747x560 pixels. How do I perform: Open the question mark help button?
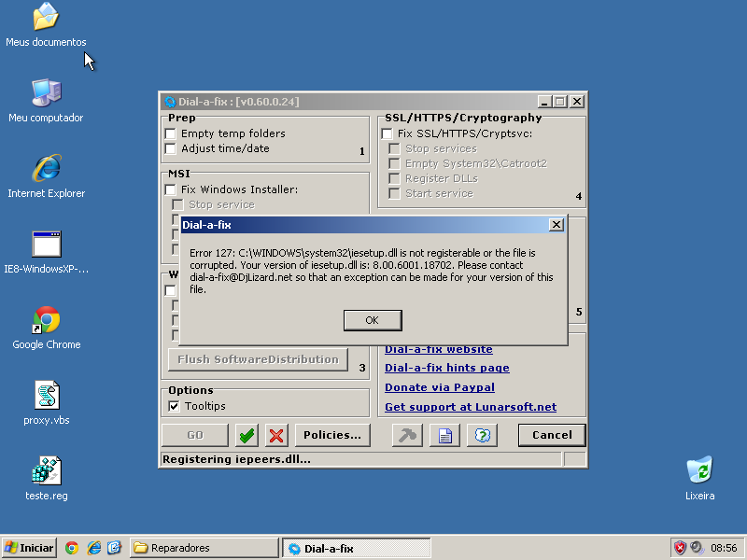tap(482, 435)
